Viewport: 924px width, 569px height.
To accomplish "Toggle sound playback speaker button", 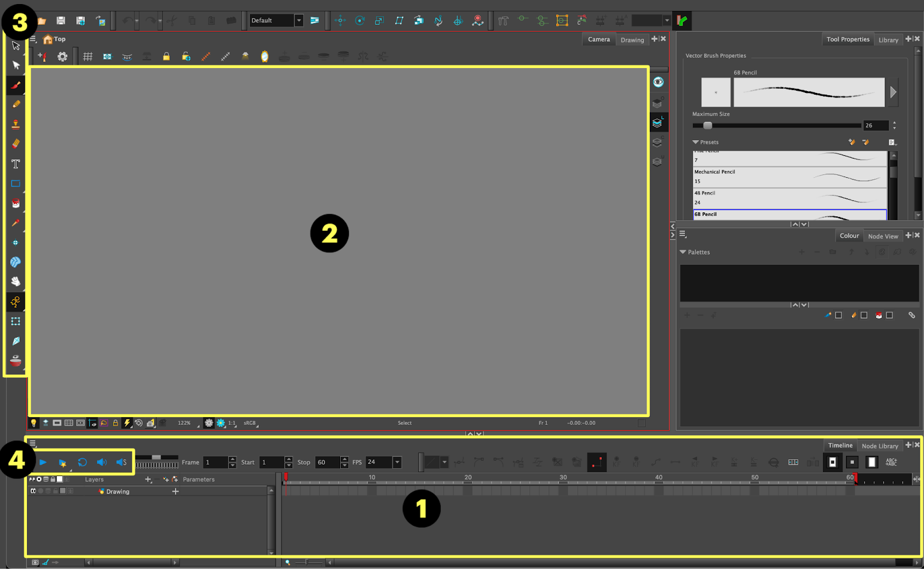I will [102, 462].
